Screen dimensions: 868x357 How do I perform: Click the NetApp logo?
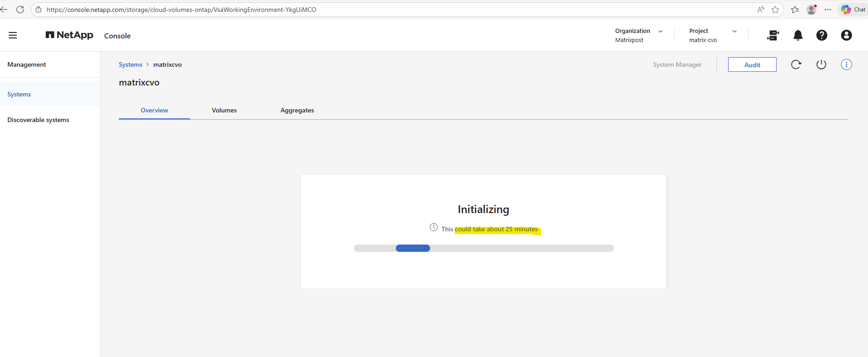point(69,35)
